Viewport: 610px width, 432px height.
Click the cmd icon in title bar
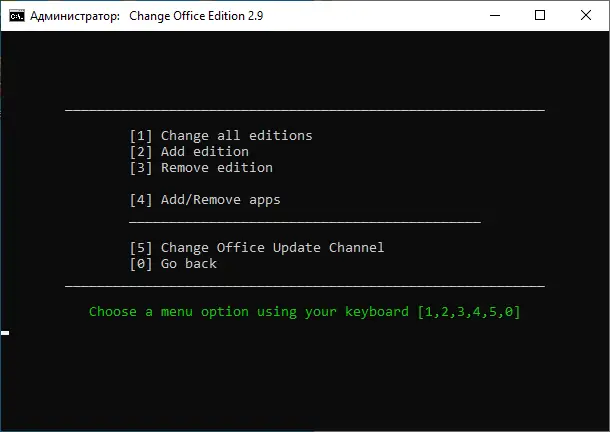click(17, 15)
